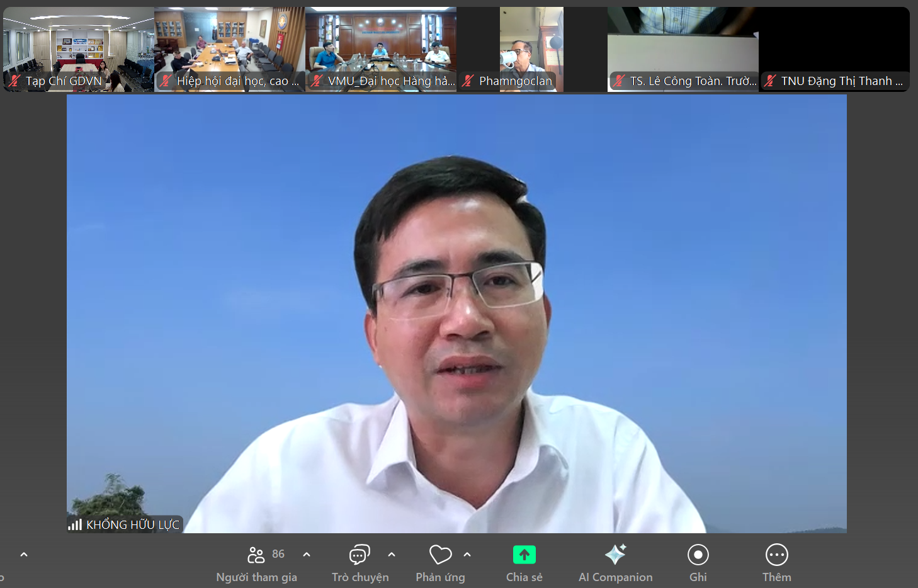Click muted mic icon on Phamngoclan

tap(468, 81)
